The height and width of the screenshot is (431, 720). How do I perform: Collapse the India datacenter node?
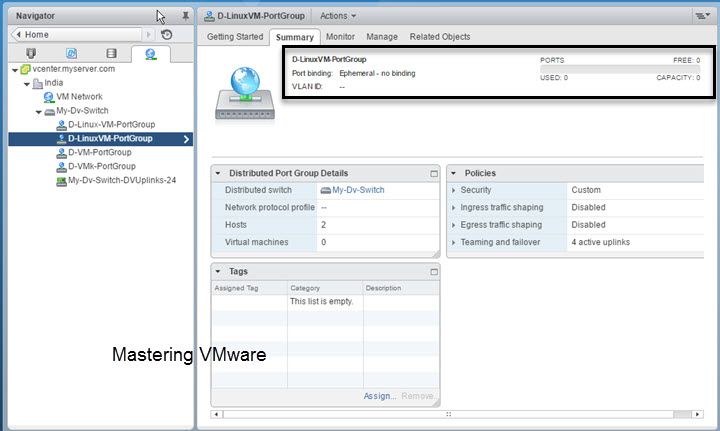(x=27, y=84)
